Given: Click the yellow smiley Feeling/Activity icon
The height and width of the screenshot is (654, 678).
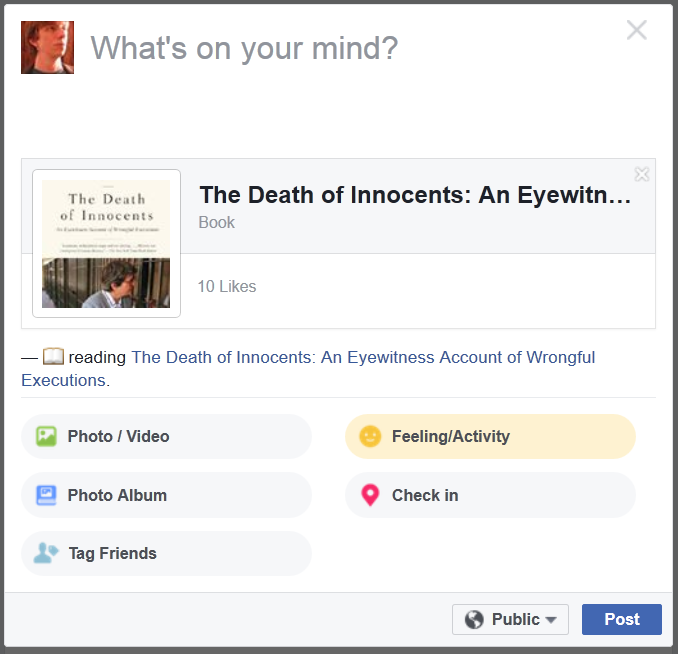Looking at the screenshot, I should tap(370, 436).
